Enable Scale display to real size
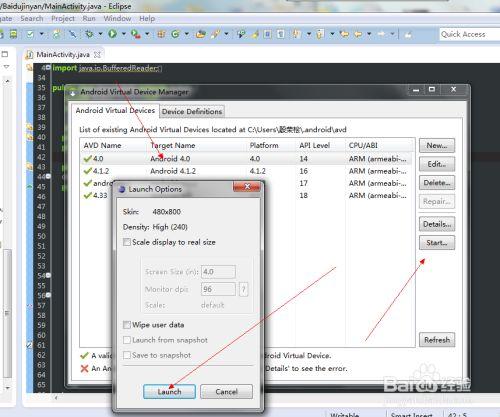Image resolution: width=500 pixels, height=417 pixels. (x=127, y=242)
